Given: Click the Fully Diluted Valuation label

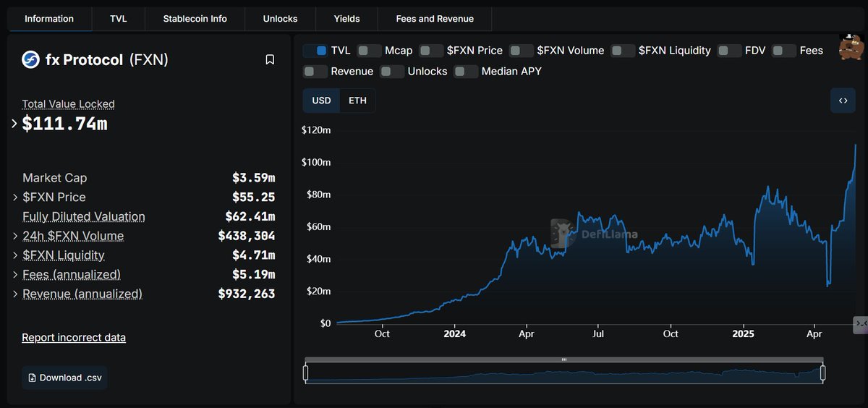Looking at the screenshot, I should coord(84,217).
